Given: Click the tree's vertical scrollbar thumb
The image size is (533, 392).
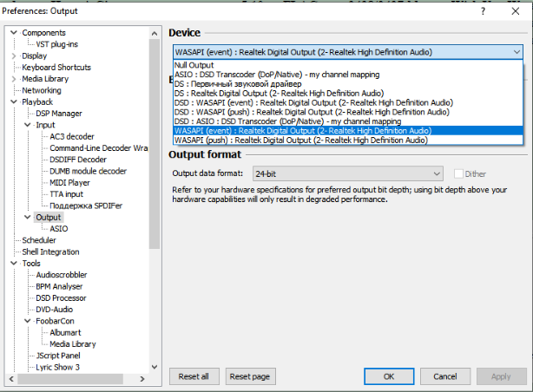Looking at the screenshot, I should [155, 144].
